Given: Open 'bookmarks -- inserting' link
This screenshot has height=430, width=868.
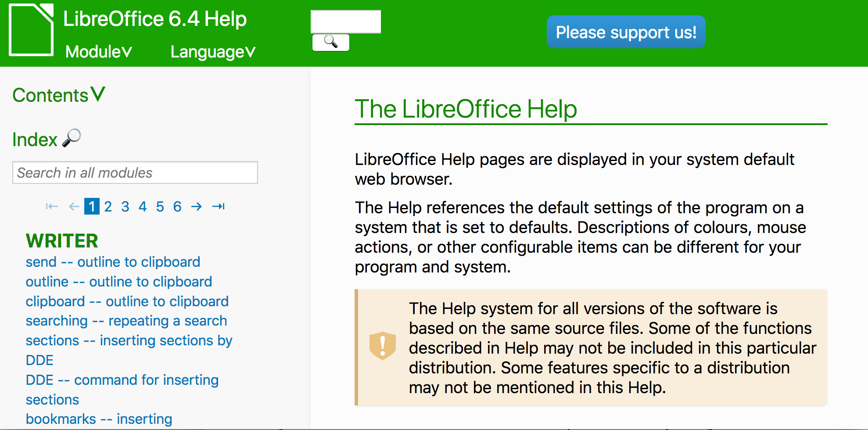Looking at the screenshot, I should click(x=99, y=419).
